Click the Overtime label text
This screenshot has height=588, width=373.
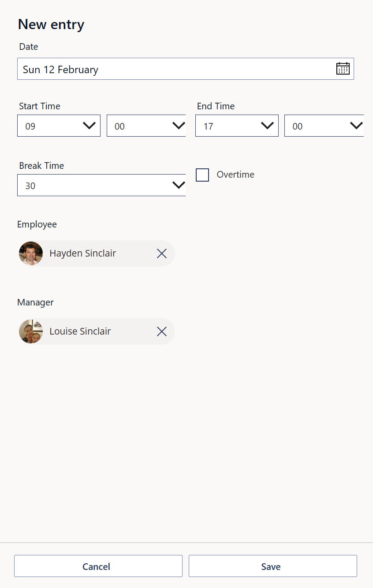point(235,175)
